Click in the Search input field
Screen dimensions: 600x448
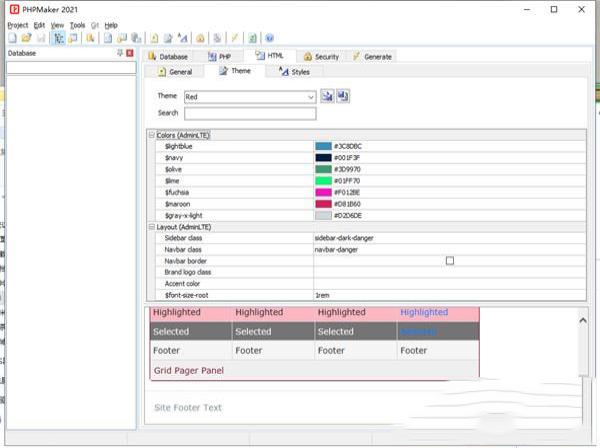pos(249,114)
